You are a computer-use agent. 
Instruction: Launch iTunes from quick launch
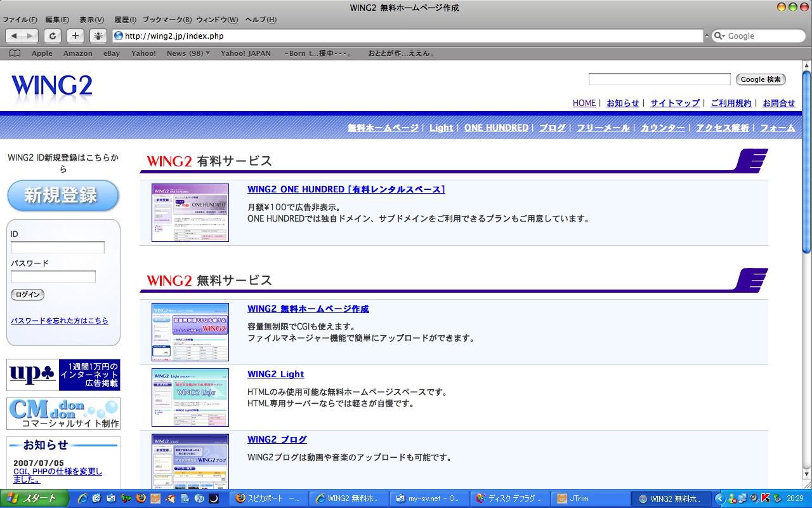pyautogui.click(x=200, y=498)
